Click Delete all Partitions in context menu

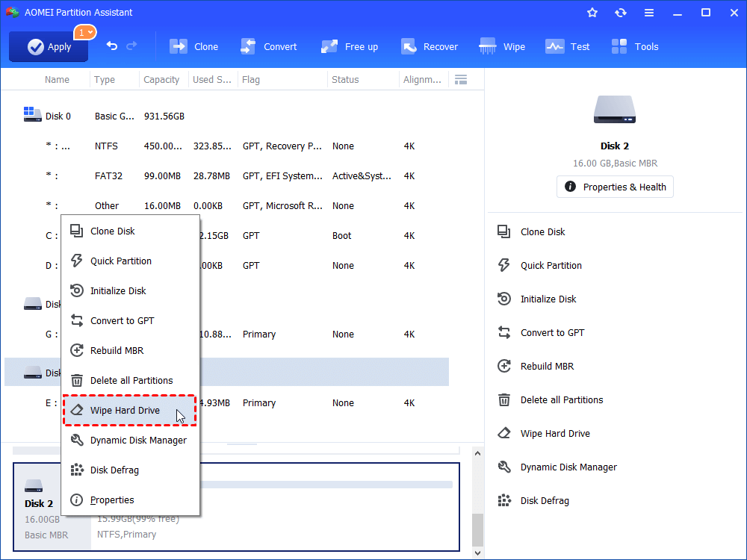tap(131, 381)
